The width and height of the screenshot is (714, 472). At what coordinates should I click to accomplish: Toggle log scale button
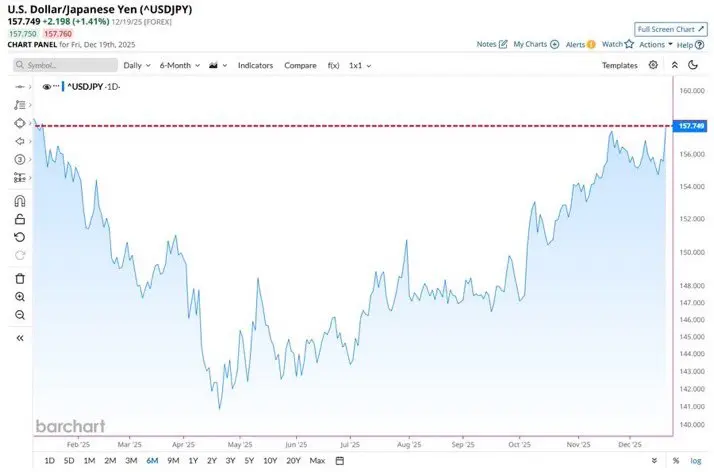695,461
